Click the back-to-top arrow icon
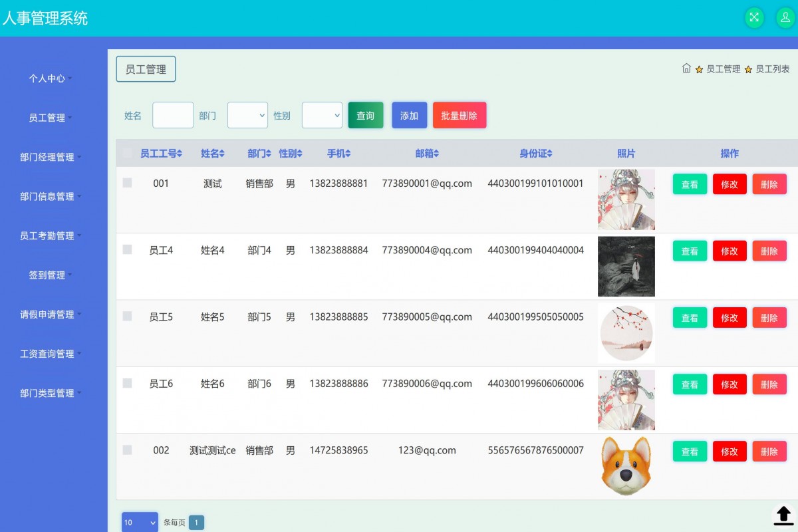 pyautogui.click(x=783, y=515)
